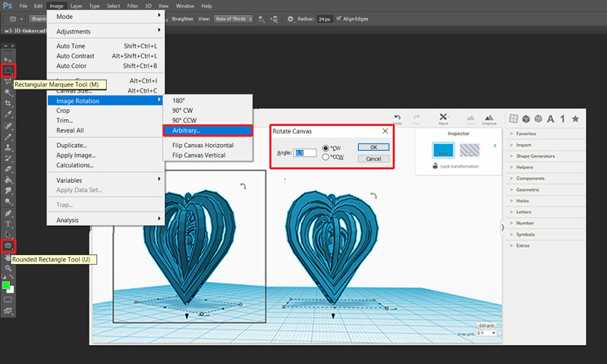
Task: Select the Crop tool in toolbox
Action: coord(8,103)
